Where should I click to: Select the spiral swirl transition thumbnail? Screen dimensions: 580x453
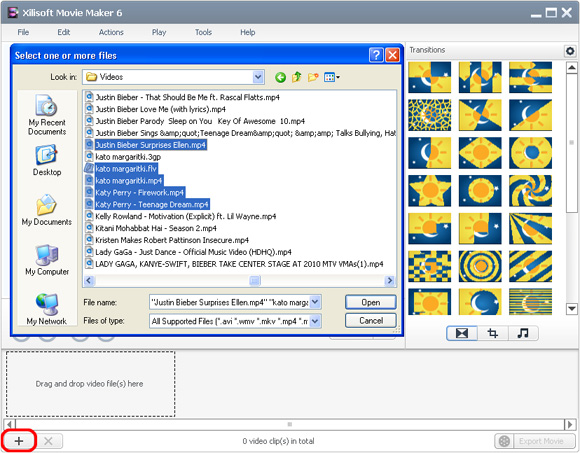pos(530,190)
